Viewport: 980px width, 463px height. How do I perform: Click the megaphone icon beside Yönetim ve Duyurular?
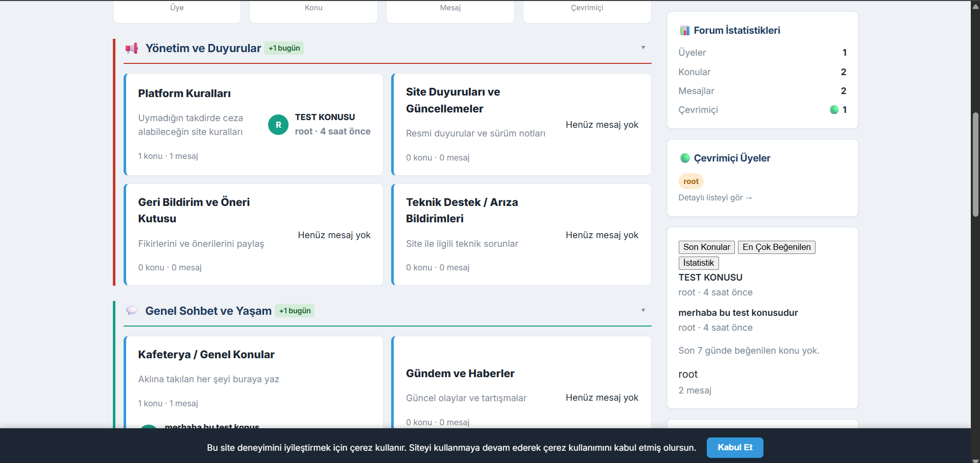click(x=132, y=48)
